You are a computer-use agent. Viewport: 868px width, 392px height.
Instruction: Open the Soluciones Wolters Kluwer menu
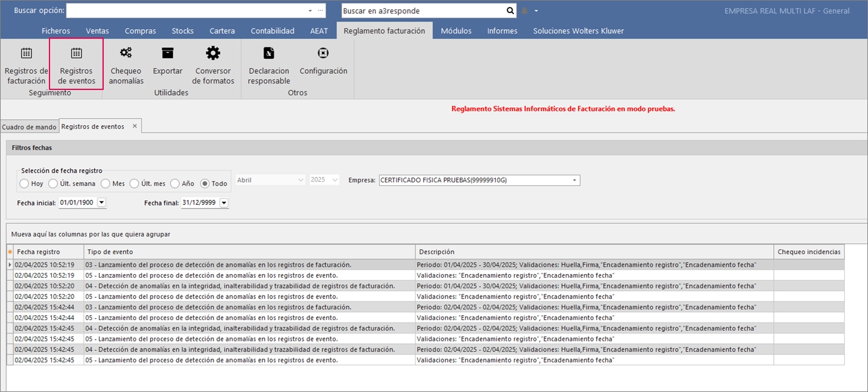579,31
